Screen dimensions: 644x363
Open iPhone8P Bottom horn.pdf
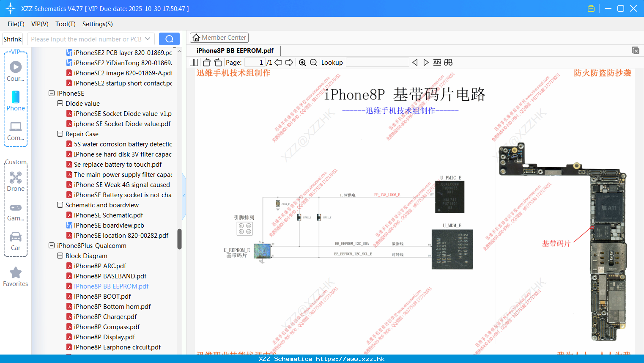[108, 306]
